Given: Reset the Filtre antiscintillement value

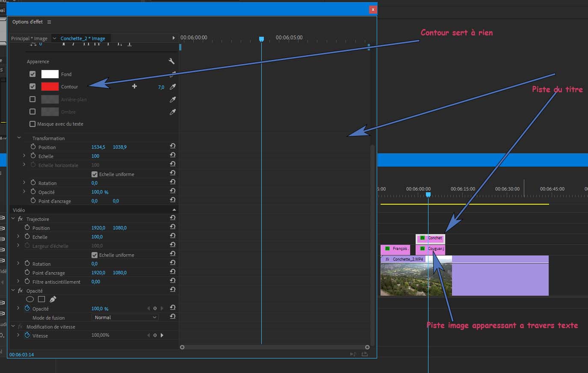Looking at the screenshot, I should pos(173,280).
